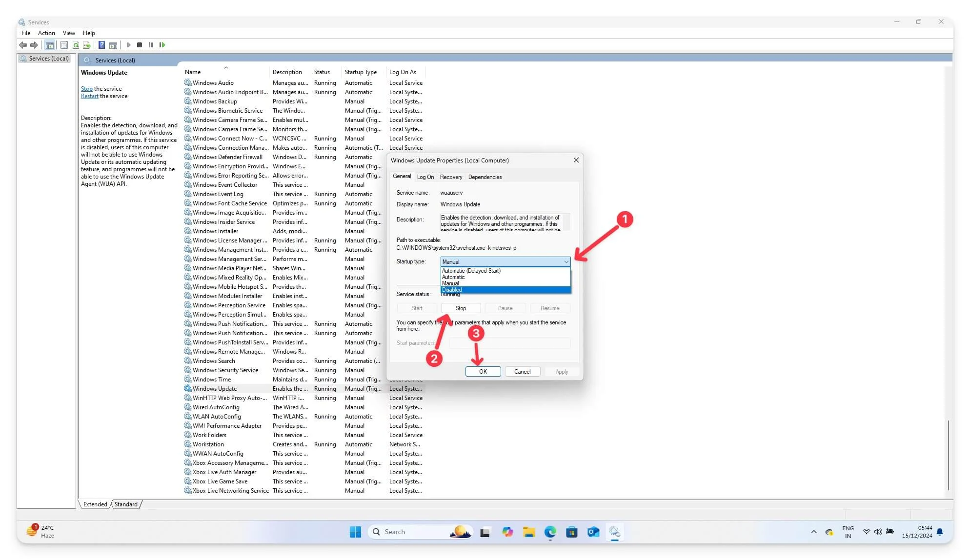This screenshot has height=560, width=970.
Task: Click OK to confirm the changes
Action: pos(483,371)
